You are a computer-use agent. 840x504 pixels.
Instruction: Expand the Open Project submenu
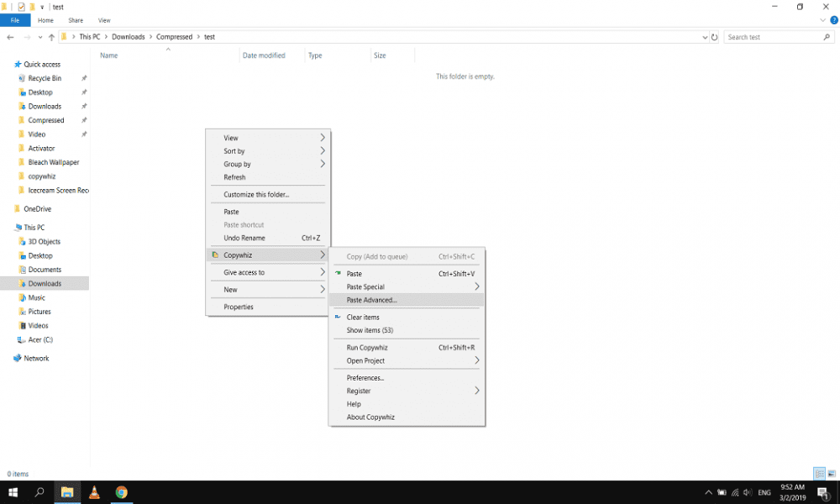pos(407,360)
